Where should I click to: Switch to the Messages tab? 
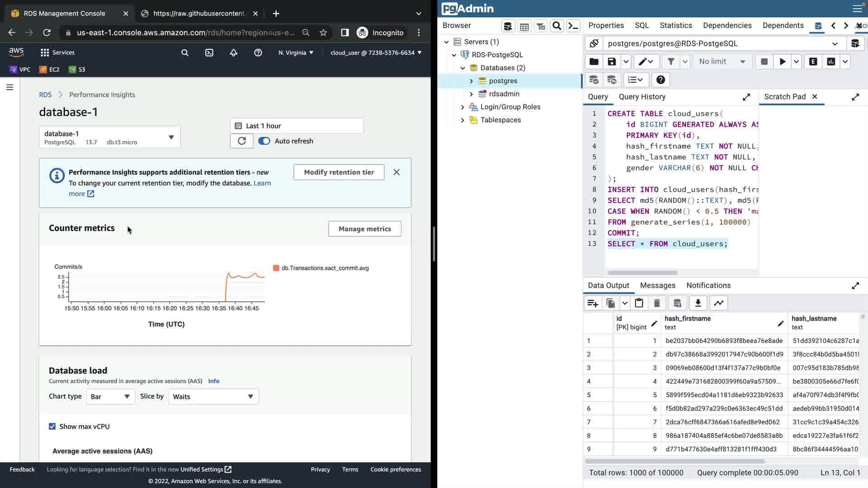pos(657,286)
